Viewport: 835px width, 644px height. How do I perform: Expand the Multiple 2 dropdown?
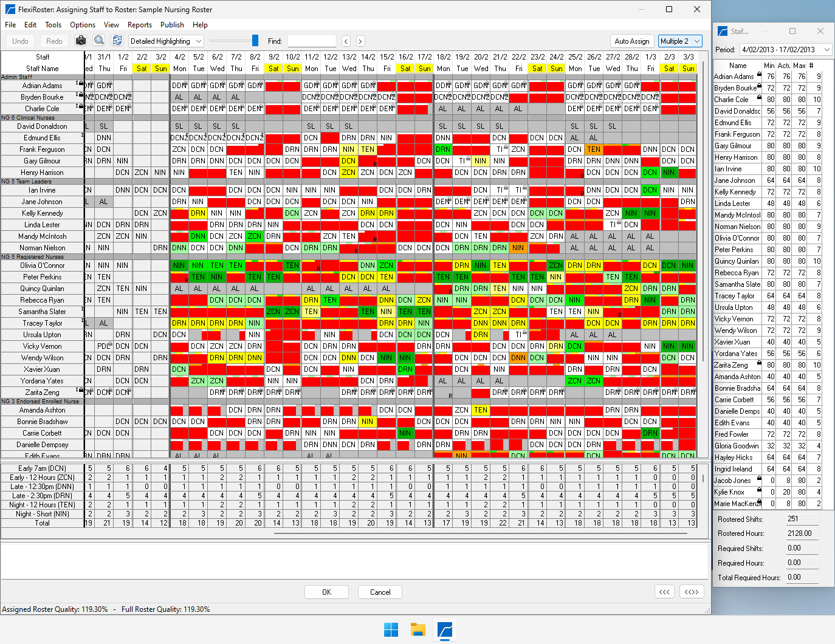coord(680,41)
